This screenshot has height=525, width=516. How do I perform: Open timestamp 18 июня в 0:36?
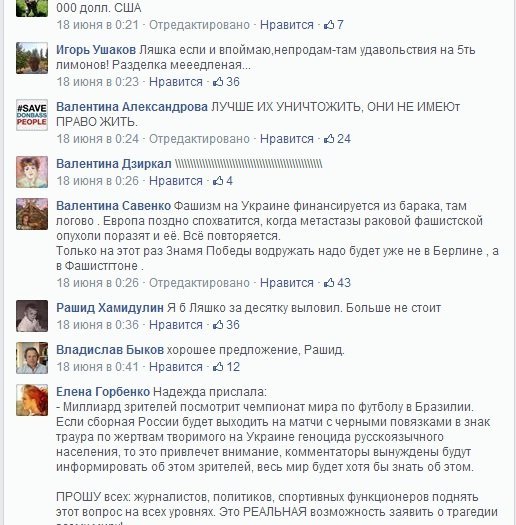[97, 325]
